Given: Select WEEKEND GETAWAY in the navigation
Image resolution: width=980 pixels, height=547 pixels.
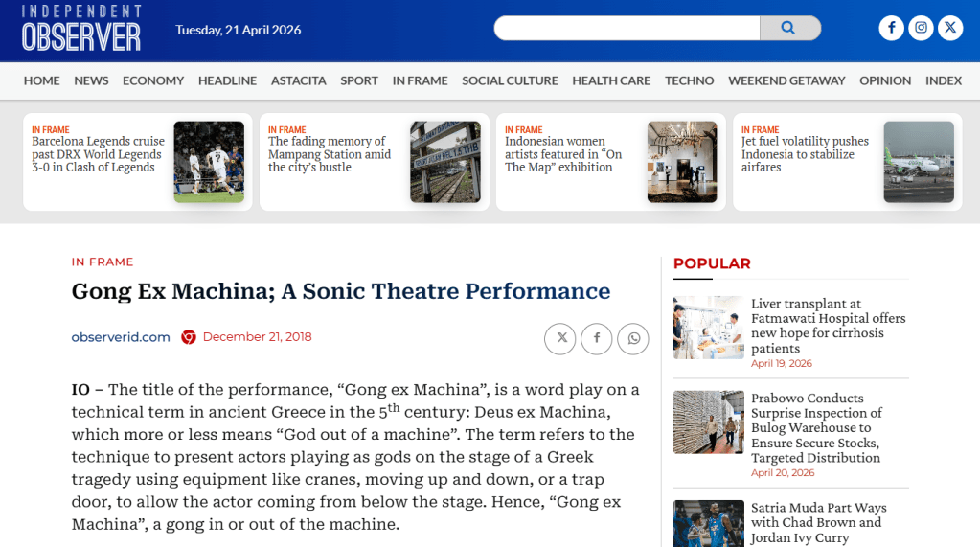Looking at the screenshot, I should [x=786, y=80].
